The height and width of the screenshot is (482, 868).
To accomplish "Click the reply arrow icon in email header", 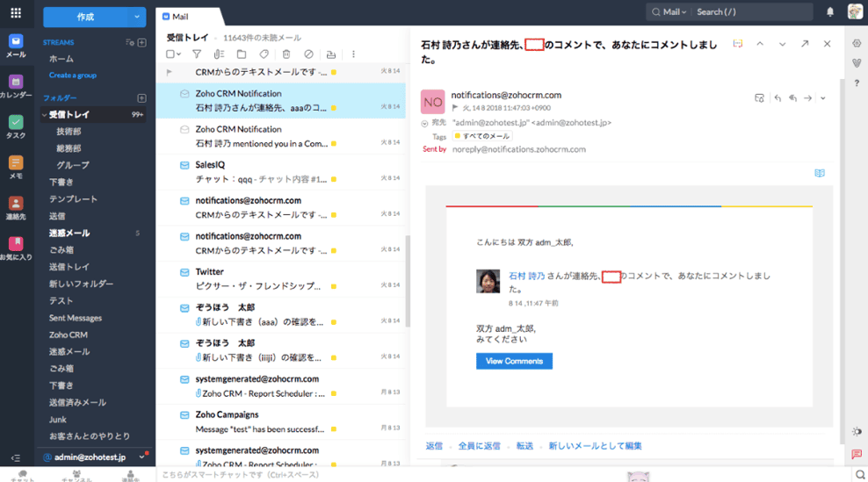I will point(778,98).
